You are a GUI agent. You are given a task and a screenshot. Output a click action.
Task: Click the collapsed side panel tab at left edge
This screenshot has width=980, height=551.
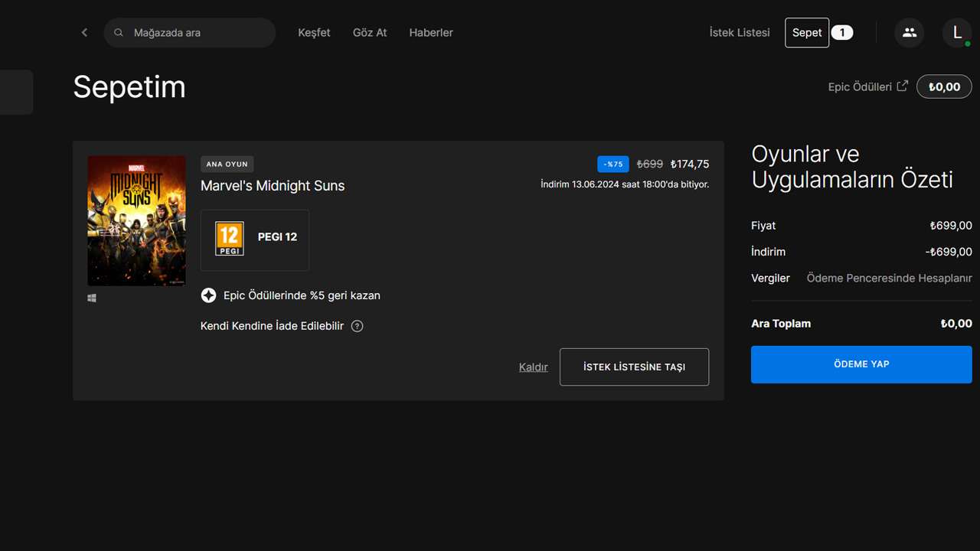[x=16, y=92]
